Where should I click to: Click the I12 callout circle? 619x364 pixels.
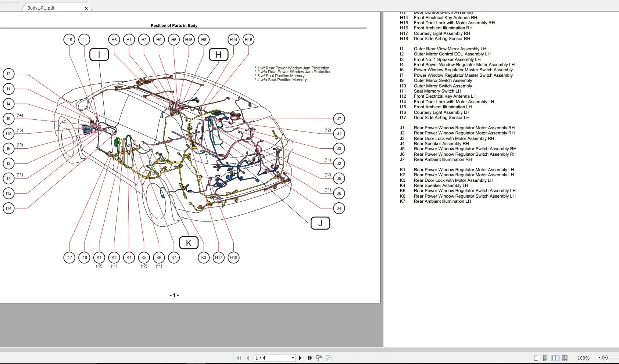pos(8,193)
